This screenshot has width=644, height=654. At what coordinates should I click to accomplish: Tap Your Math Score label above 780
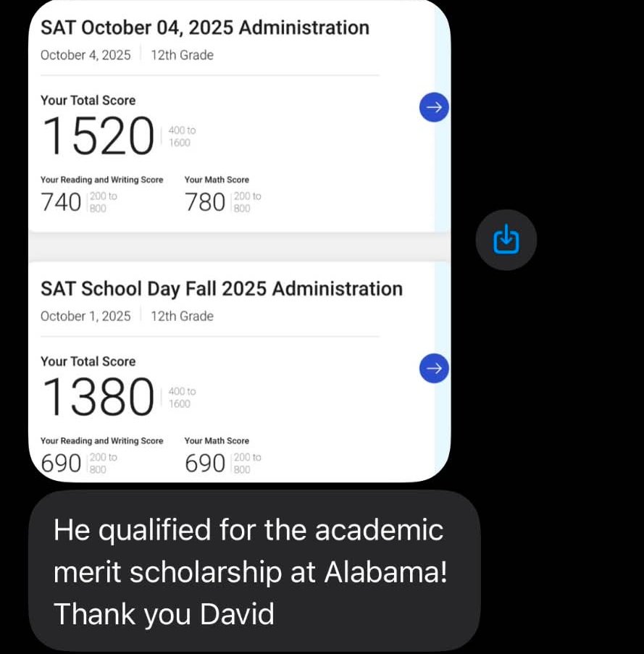217,180
